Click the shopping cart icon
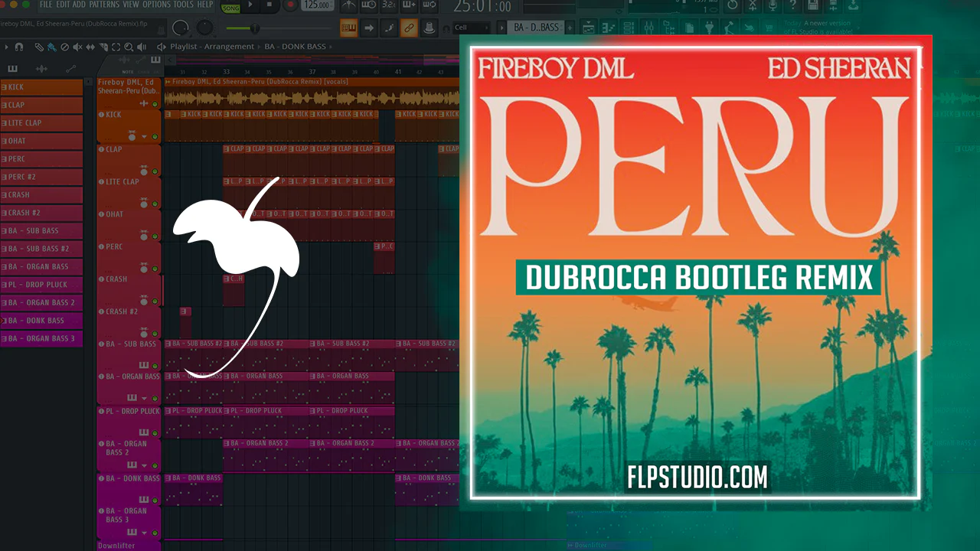 tap(771, 28)
